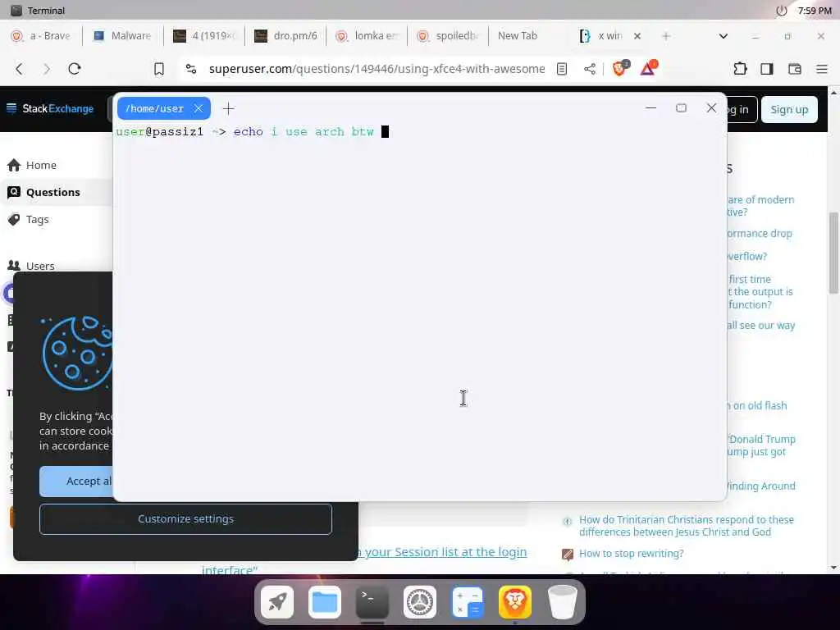The height and width of the screenshot is (630, 840).
Task: Open 'How to stop rewriting?' link
Action: 631,554
